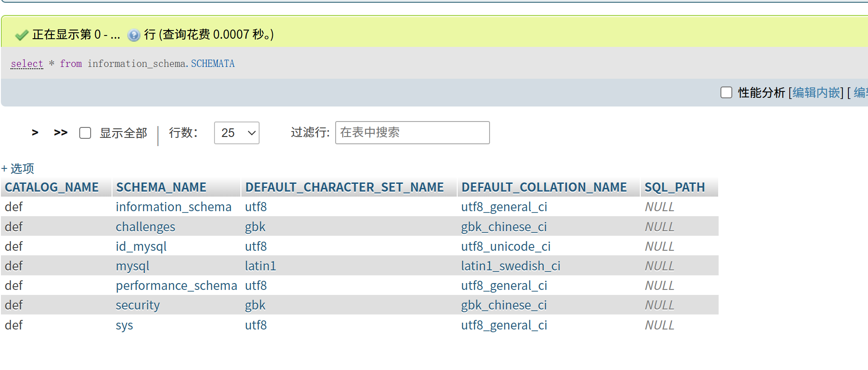Focus the 在表中搜索 filter field

point(412,132)
